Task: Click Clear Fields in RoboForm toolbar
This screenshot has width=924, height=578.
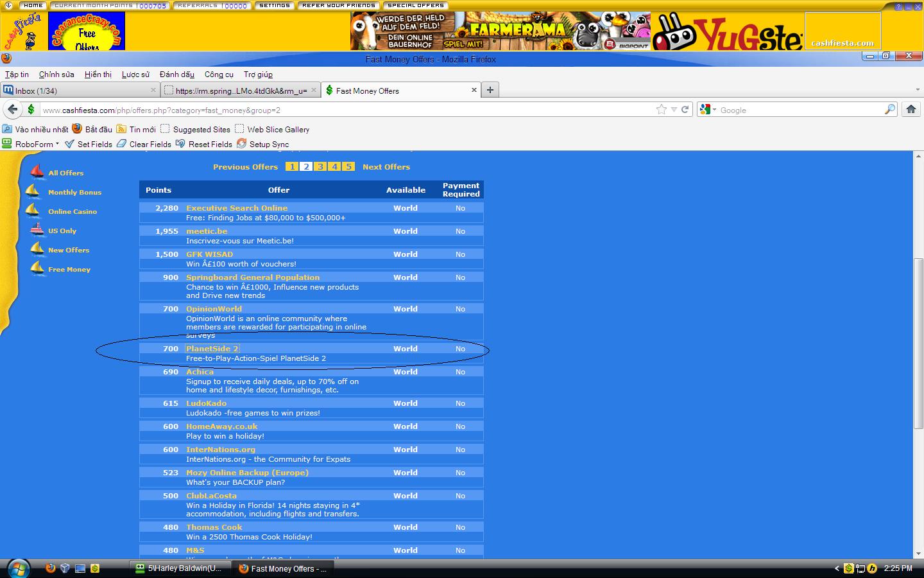Action: [144, 144]
